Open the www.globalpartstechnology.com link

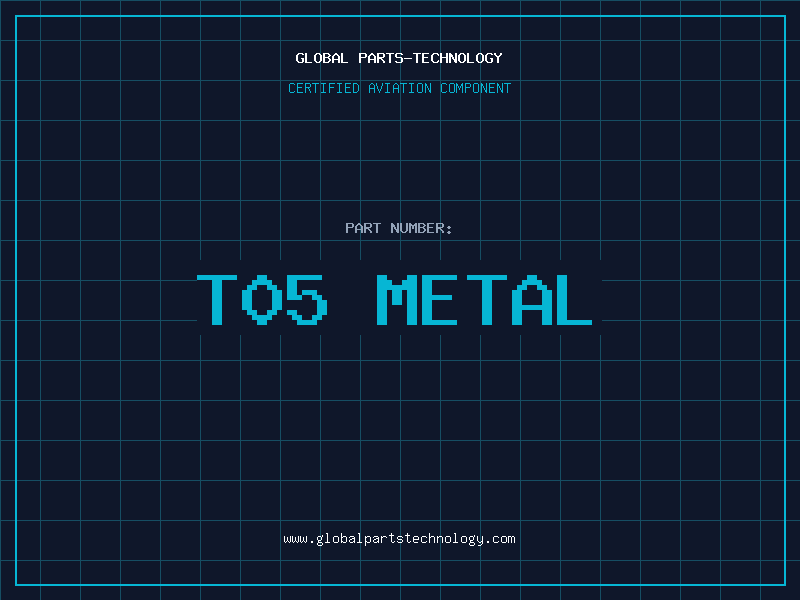pyautogui.click(x=399, y=539)
